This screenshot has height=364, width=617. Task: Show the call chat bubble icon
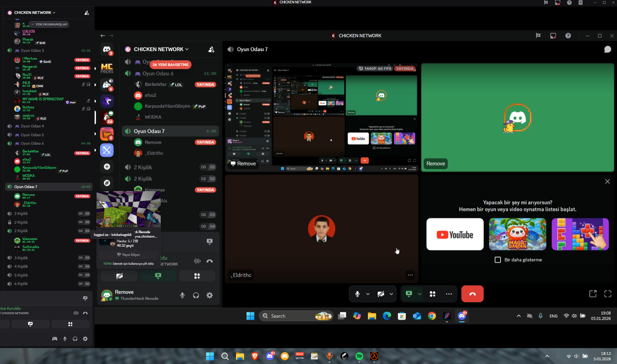[x=608, y=49]
